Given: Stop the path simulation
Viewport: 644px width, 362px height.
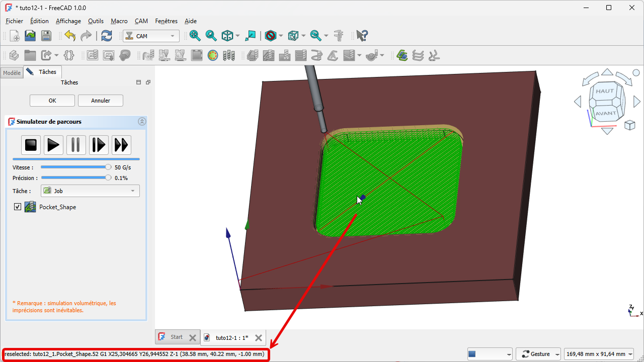Looking at the screenshot, I should (31, 145).
